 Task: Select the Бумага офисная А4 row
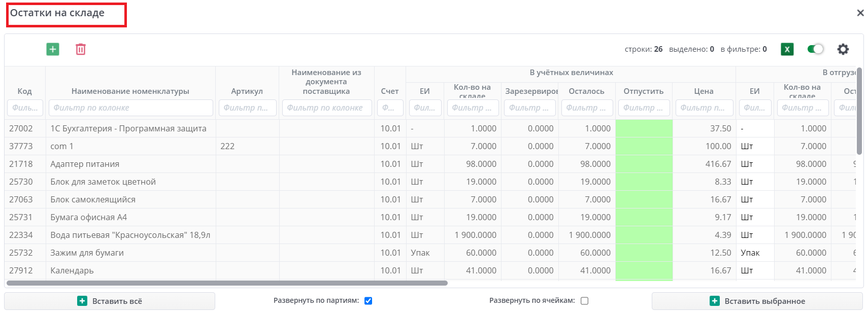[88, 217]
